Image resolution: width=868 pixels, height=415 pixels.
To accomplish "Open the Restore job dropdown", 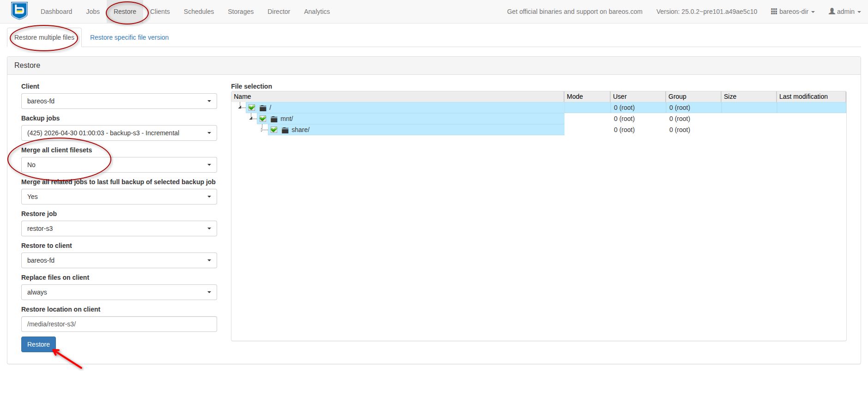I will click(119, 229).
